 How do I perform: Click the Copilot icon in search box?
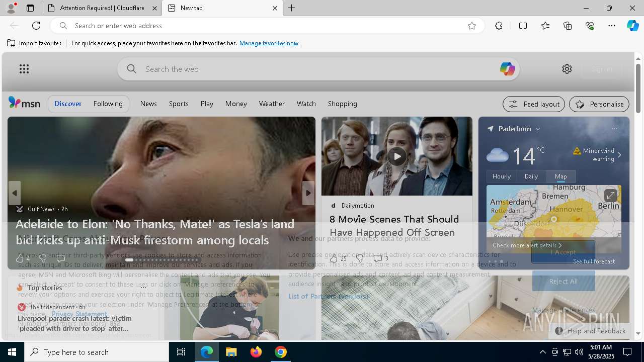[507, 69]
